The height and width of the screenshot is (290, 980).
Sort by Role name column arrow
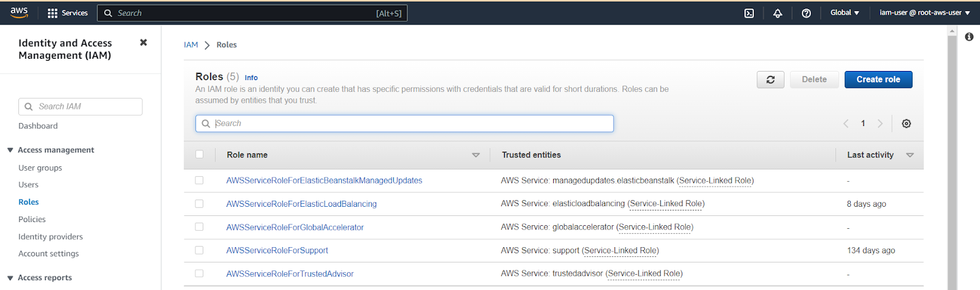(476, 155)
